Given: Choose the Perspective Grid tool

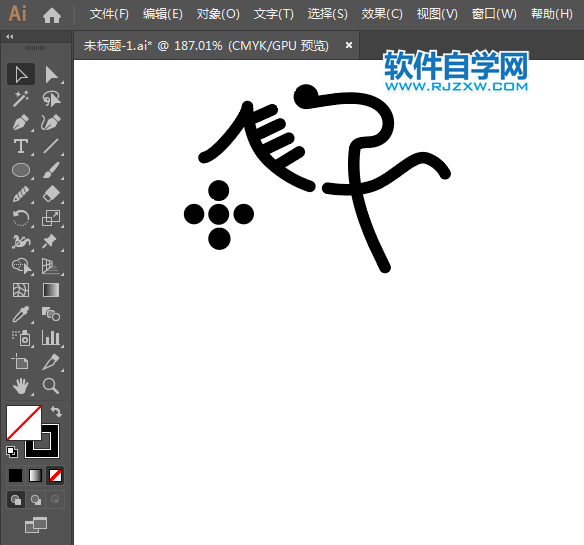Looking at the screenshot, I should click(x=51, y=266).
